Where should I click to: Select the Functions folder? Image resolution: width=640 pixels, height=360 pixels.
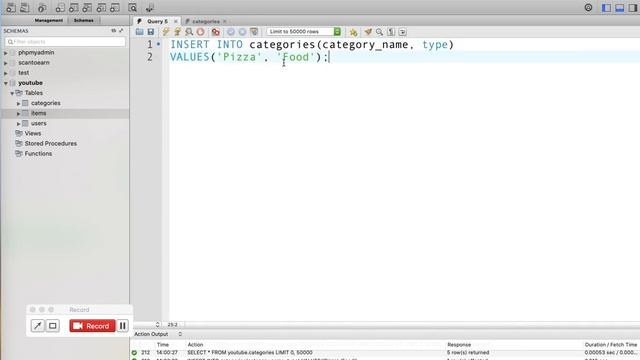click(x=38, y=154)
